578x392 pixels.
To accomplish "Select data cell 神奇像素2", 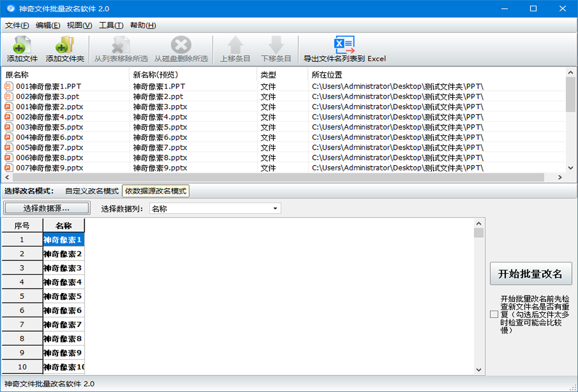I will pyautogui.click(x=64, y=254).
